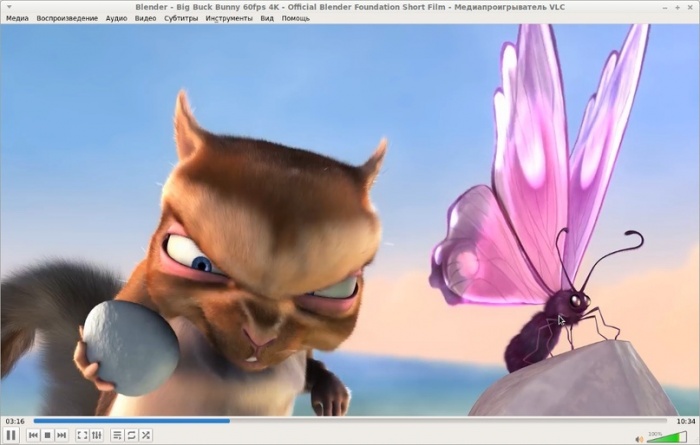
Task: Show the playlist
Action: 117,435
